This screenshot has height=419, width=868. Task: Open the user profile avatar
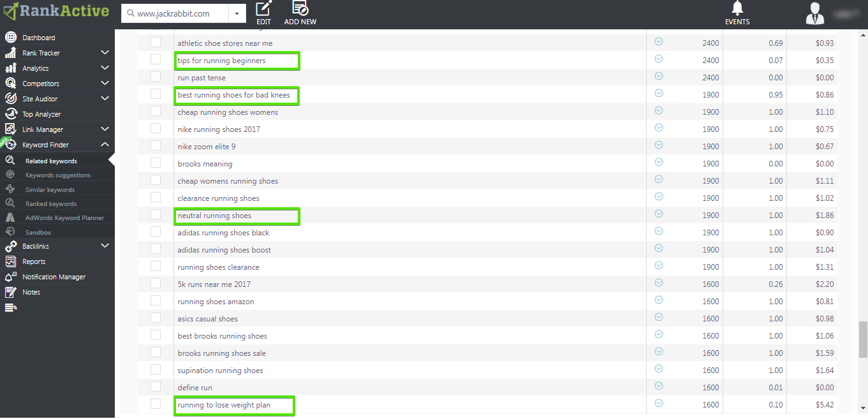(814, 13)
